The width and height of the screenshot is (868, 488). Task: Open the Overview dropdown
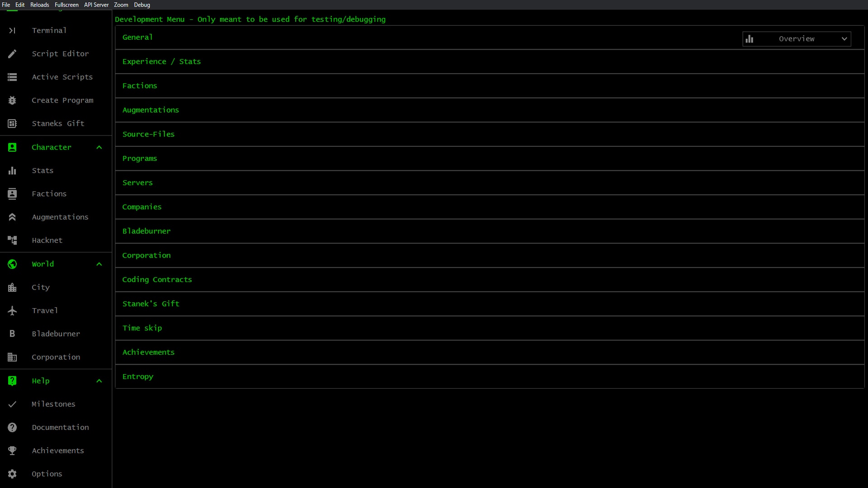point(796,39)
